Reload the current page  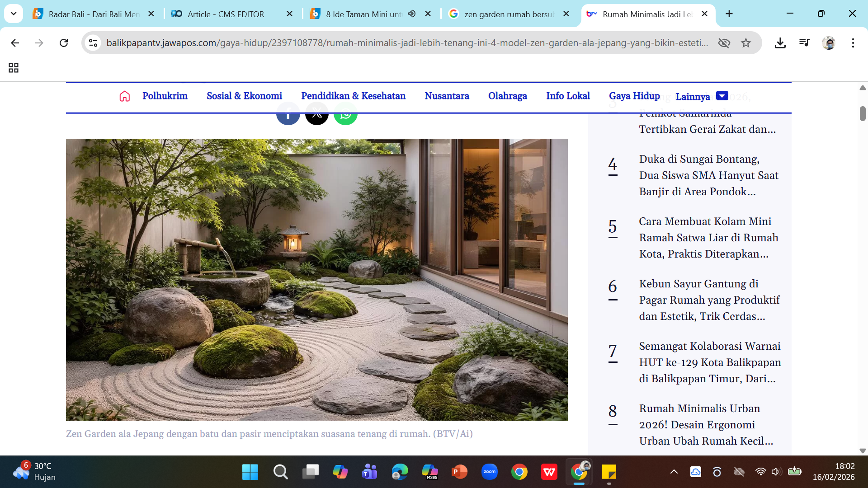pos(64,43)
